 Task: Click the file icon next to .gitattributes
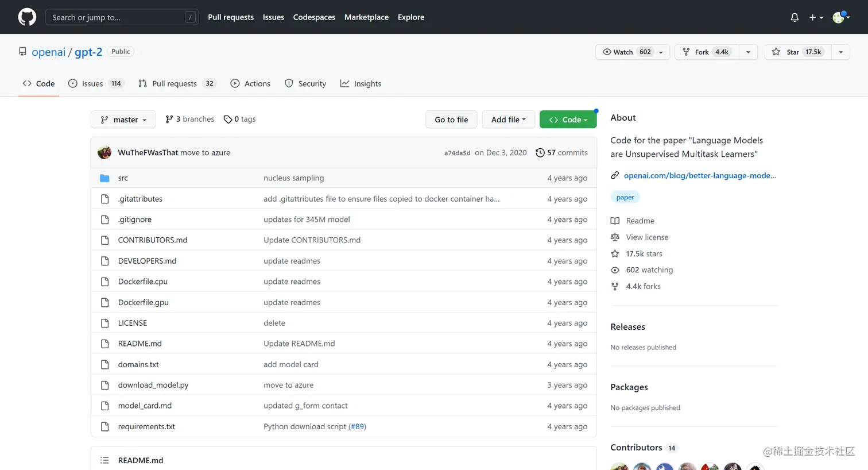(104, 199)
